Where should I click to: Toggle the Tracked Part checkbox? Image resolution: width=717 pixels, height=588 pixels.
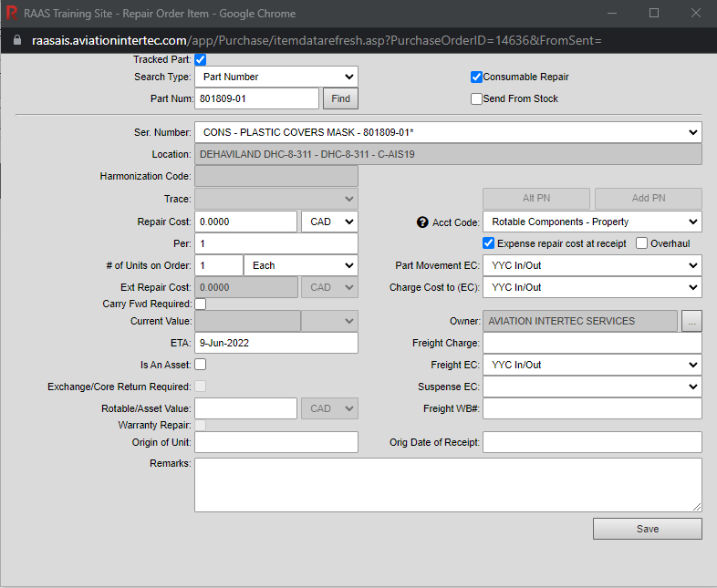tap(201, 59)
